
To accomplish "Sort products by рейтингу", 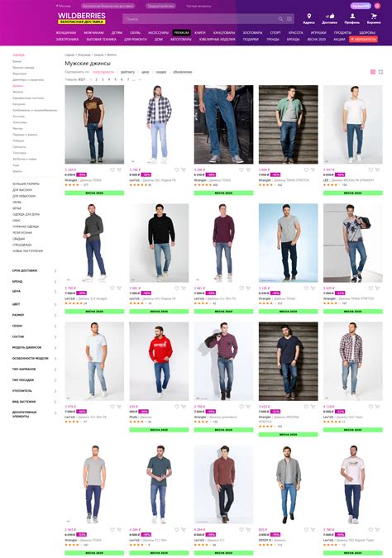I will (127, 72).
